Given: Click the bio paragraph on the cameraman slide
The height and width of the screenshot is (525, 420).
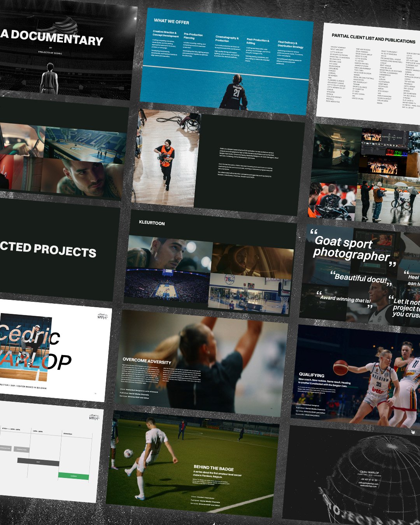Looking at the screenshot, I should [248, 162].
